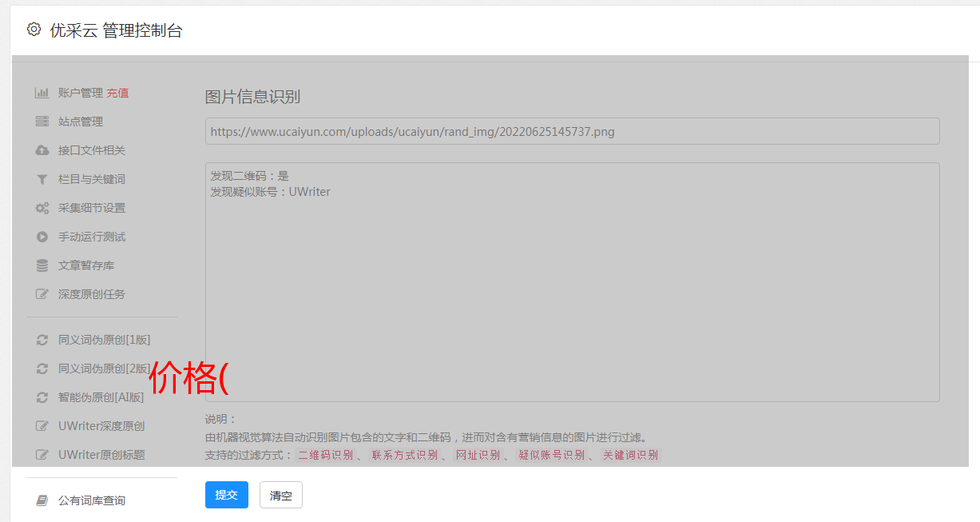
Task: Click the cloud upload icon for 接口文件相关
Action: (x=42, y=150)
